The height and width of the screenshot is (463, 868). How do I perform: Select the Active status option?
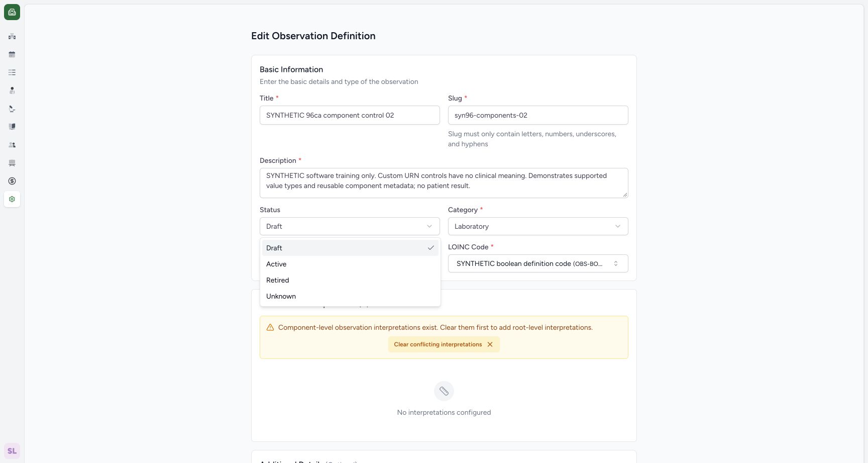(350, 264)
